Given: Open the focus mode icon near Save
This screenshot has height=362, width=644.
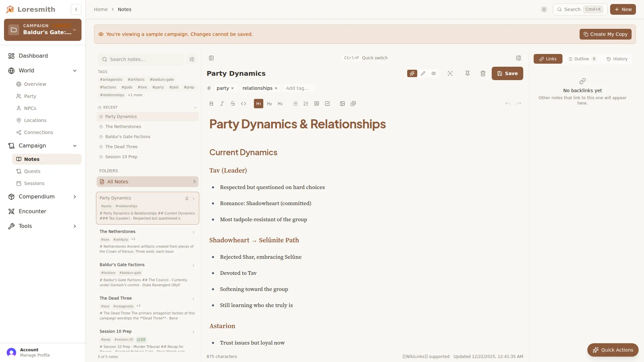Looking at the screenshot, I should pyautogui.click(x=450, y=73).
